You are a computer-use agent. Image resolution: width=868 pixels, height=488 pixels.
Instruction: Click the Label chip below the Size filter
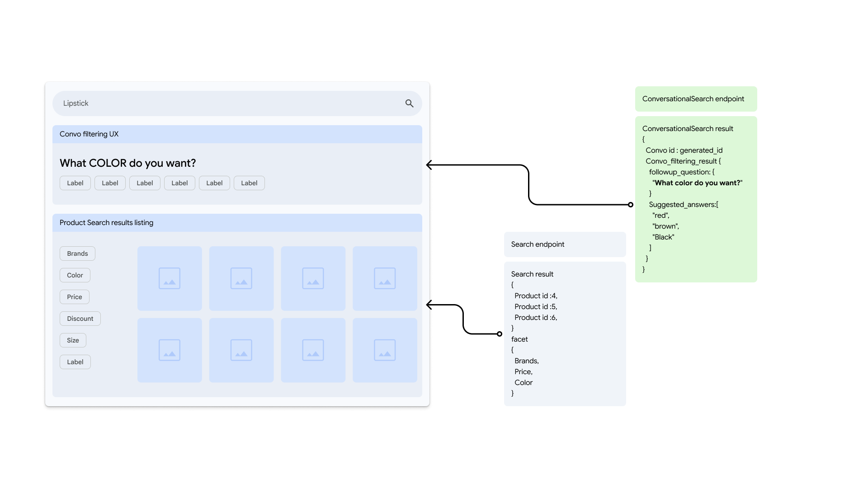(x=75, y=362)
